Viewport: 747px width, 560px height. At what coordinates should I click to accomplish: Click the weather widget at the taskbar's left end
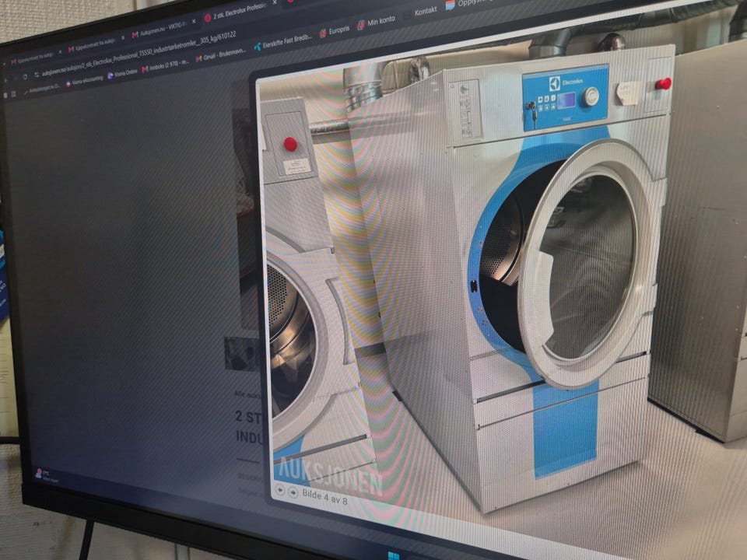[46, 475]
